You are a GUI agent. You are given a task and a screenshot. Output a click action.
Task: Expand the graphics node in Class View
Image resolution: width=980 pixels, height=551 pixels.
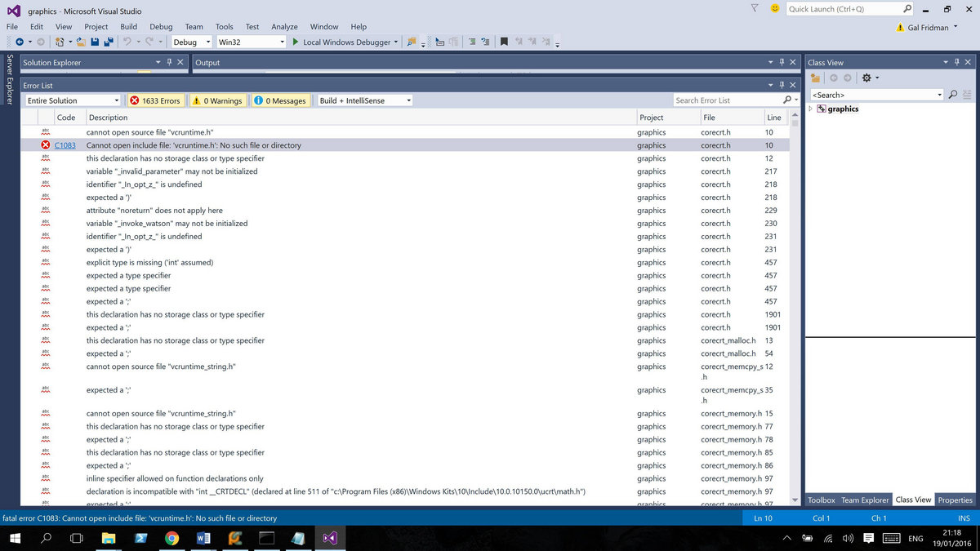(x=811, y=109)
